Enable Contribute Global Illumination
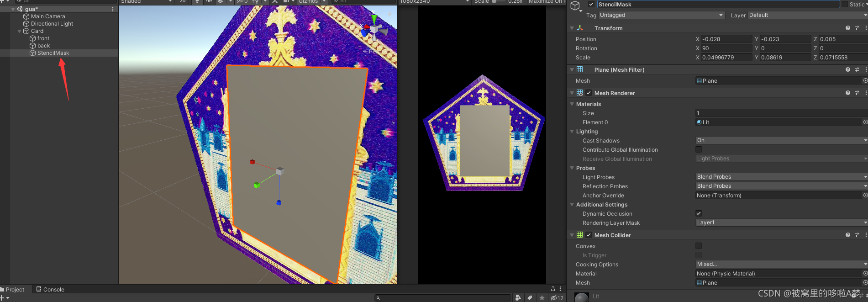868x302 pixels. pos(699,149)
